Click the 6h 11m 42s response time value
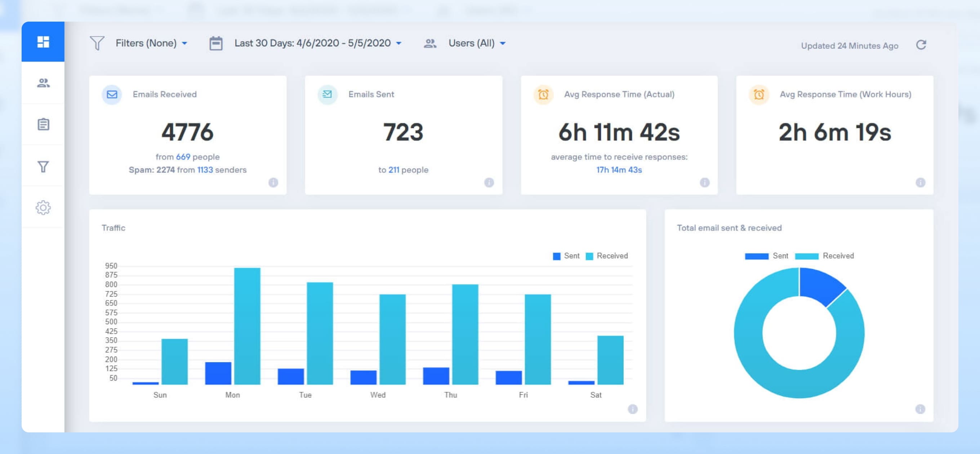The height and width of the screenshot is (454, 980). 619,132
